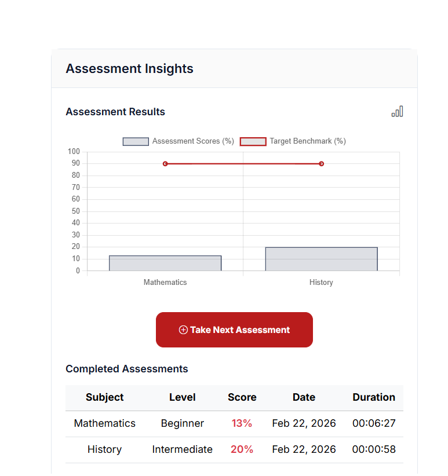Click the History bar in the chart
The width and height of the screenshot is (448, 476).
[321, 259]
